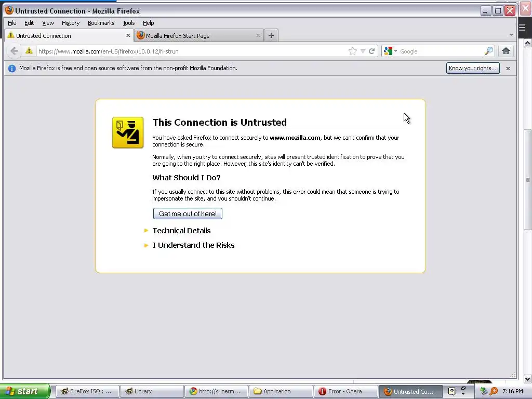Viewport: 532px width, 399px height.
Task: Open the Bookmarks menu
Action: 101,23
